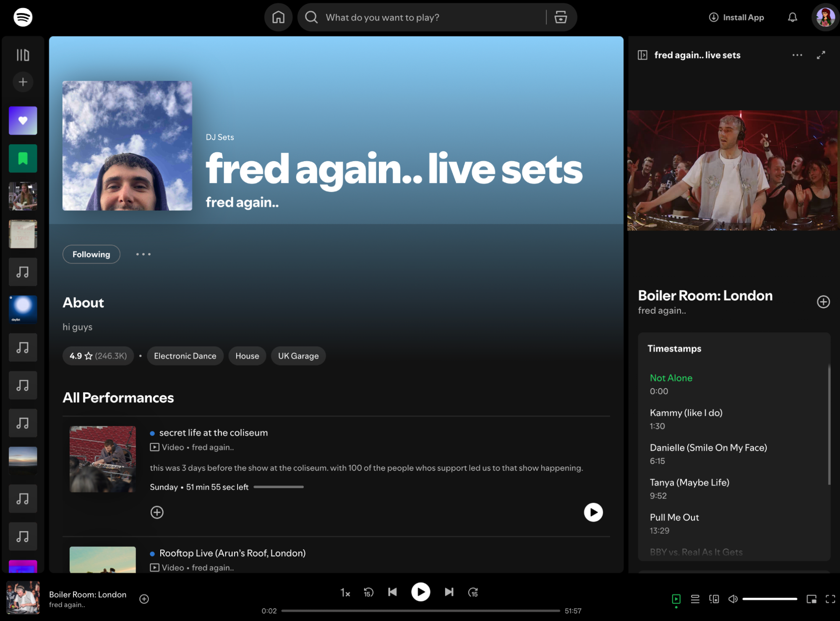Open the Browse icon in search bar
The height and width of the screenshot is (621, 840).
click(561, 17)
